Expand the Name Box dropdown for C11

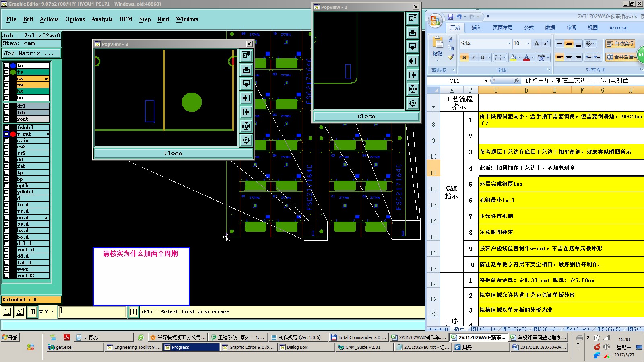pos(486,81)
